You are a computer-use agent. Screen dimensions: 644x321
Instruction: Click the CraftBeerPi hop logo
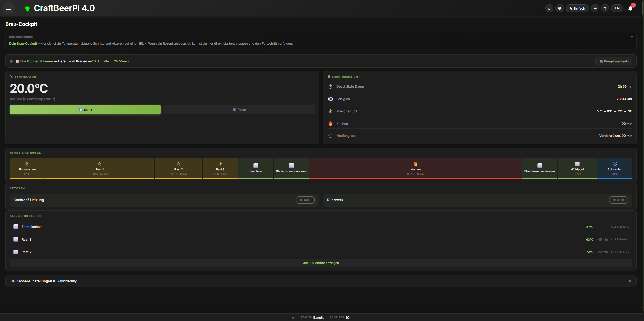(27, 8)
